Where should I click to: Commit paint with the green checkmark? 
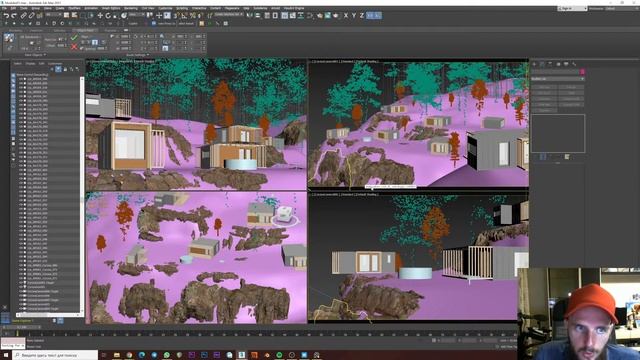click(x=74, y=37)
